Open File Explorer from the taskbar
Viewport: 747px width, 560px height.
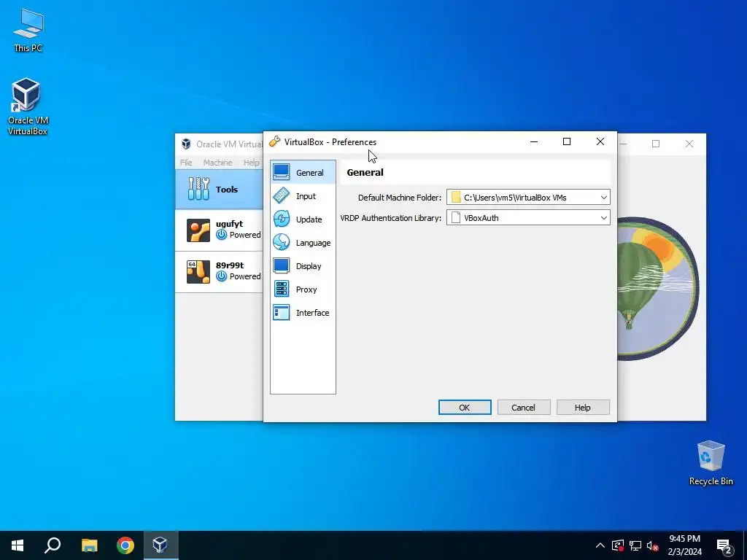tap(89, 545)
